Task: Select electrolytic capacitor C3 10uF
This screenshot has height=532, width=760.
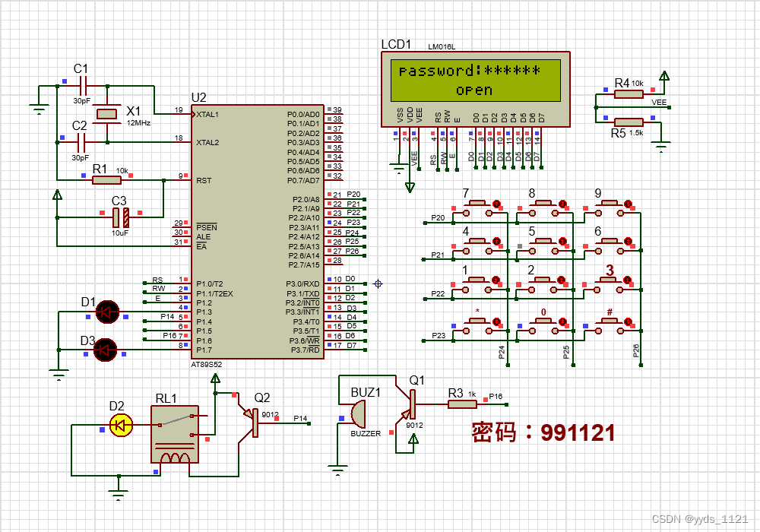Action: click(121, 217)
